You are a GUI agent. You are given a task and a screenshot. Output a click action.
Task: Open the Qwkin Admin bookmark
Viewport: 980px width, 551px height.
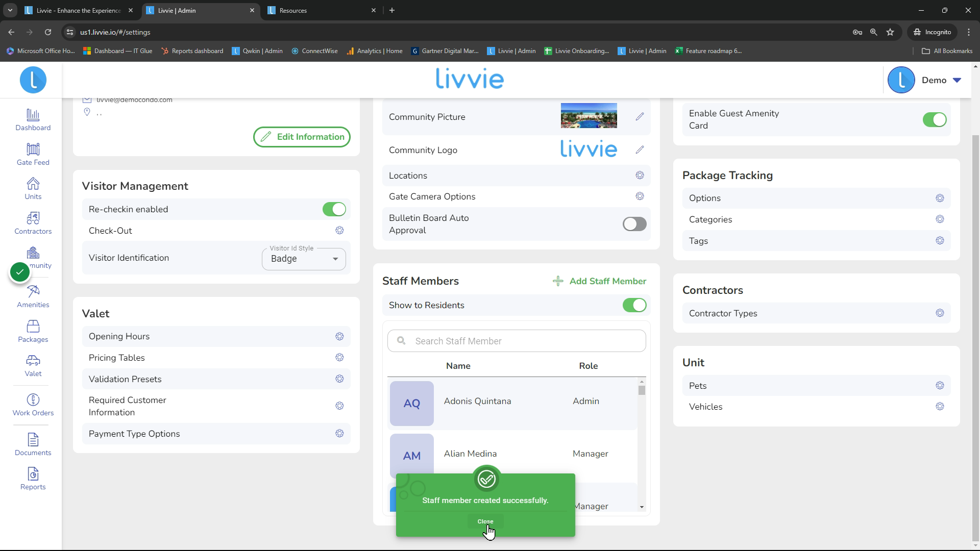[257, 51]
